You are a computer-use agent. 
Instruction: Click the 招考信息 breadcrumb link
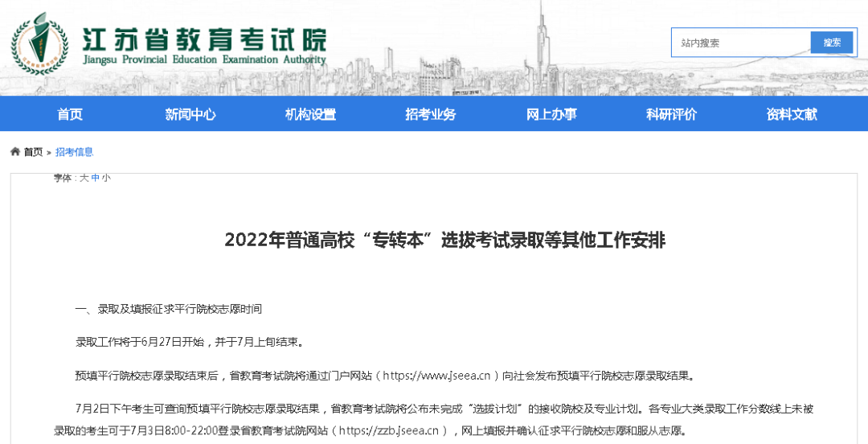point(74,152)
